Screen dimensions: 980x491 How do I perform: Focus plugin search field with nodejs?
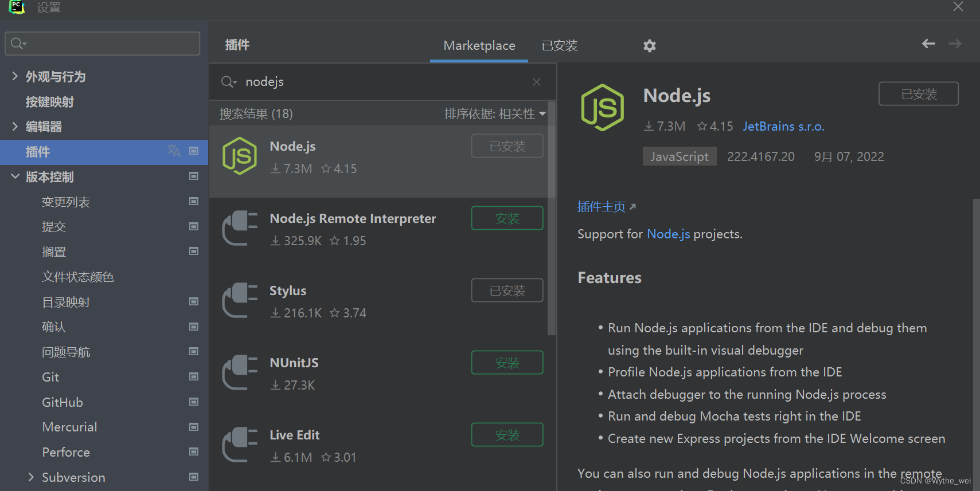[x=382, y=82]
